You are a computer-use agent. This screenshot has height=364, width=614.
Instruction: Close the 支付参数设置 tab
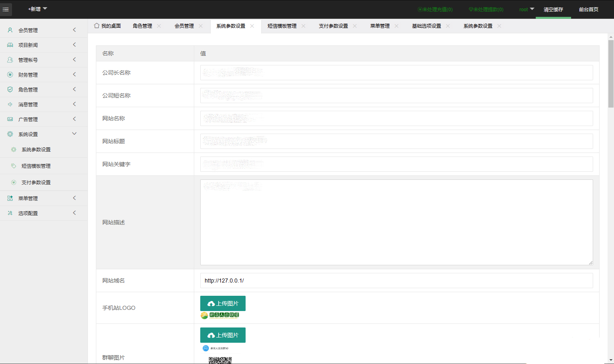point(355,26)
